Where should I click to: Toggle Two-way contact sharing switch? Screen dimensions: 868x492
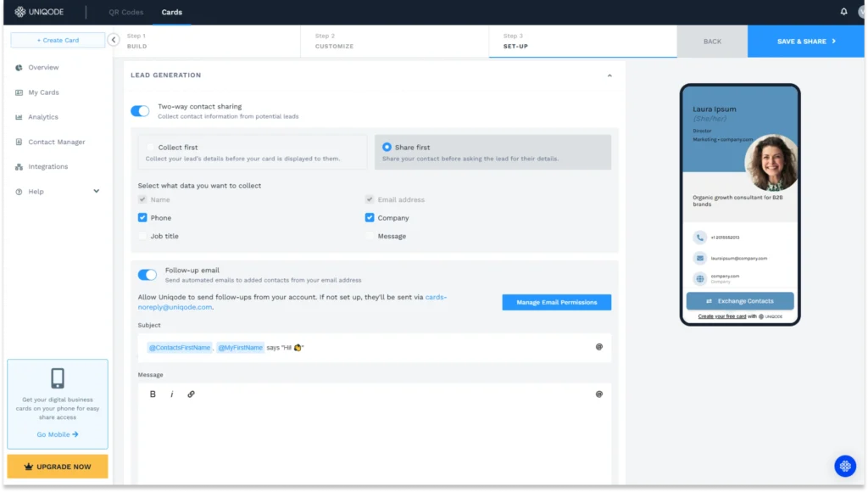tap(140, 111)
